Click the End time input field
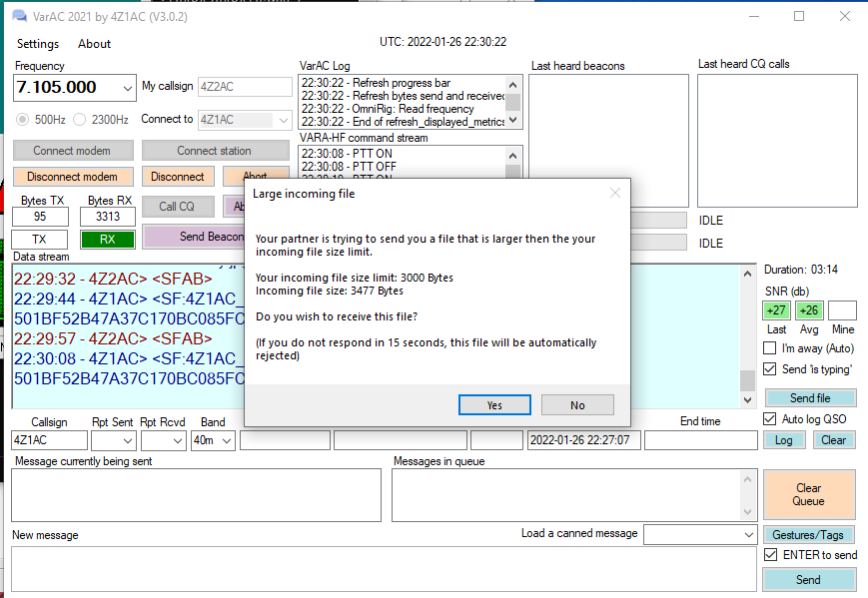The width and height of the screenshot is (868, 598). coord(701,440)
